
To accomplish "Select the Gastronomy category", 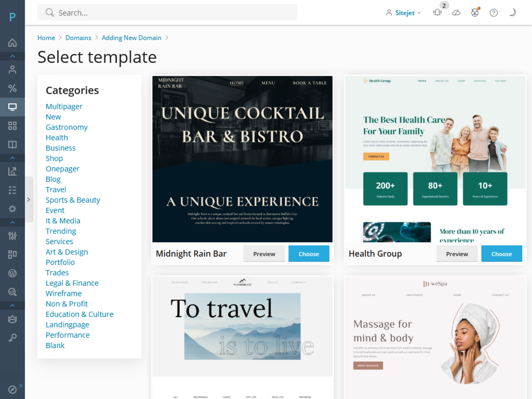I will 66,127.
